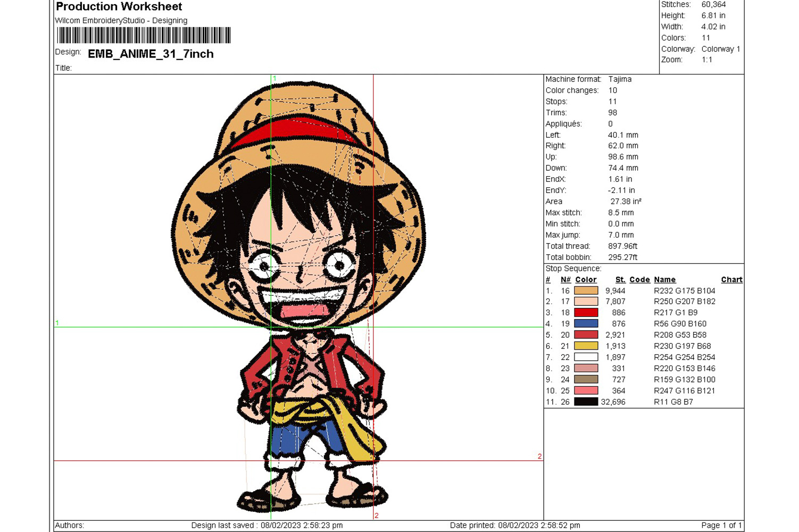The height and width of the screenshot is (532, 799).
Task: Click the Area value 27.38 in²
Action: (626, 202)
